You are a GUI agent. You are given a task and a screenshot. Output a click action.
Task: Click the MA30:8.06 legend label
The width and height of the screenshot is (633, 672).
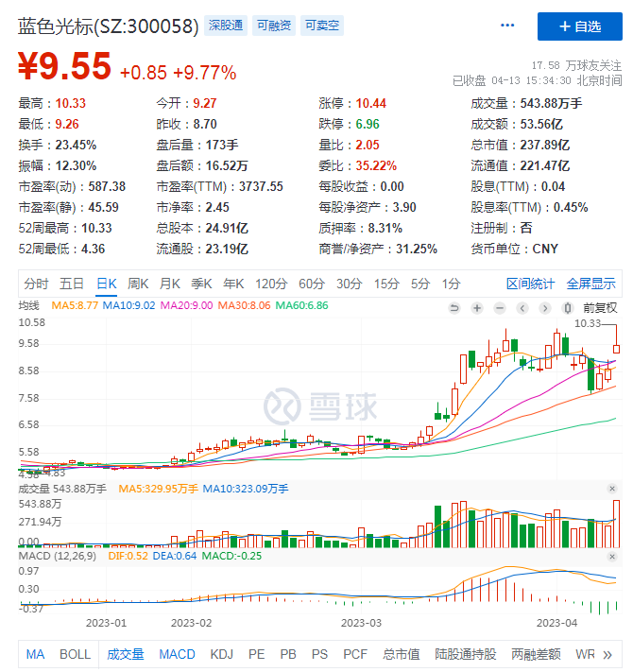(x=244, y=306)
